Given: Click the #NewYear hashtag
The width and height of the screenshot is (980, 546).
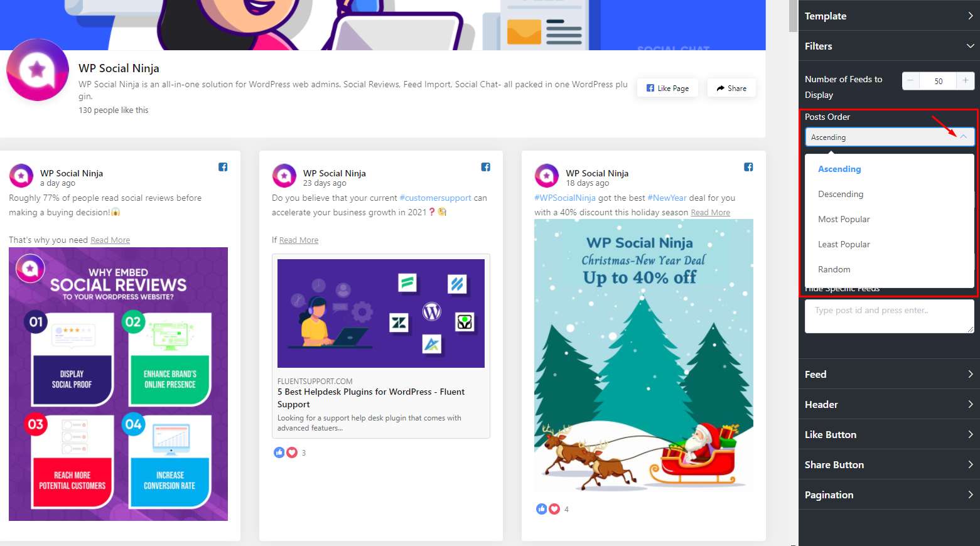Looking at the screenshot, I should [667, 198].
